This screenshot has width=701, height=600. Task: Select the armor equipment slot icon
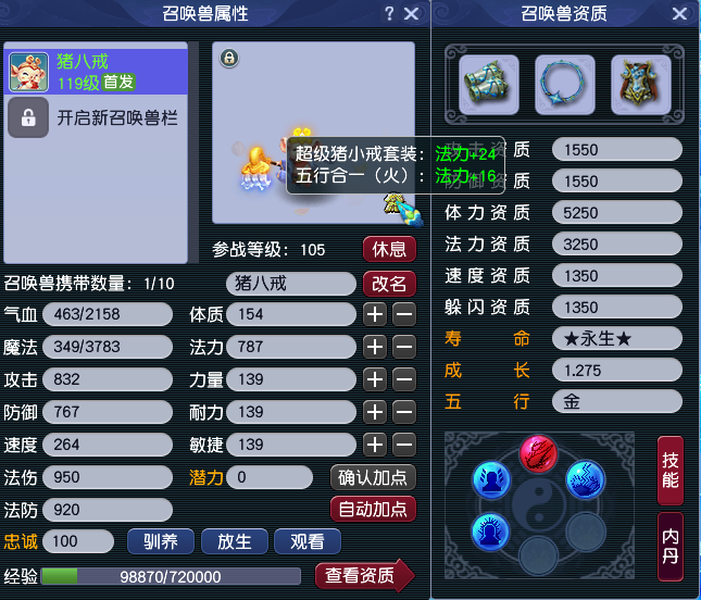tap(641, 85)
